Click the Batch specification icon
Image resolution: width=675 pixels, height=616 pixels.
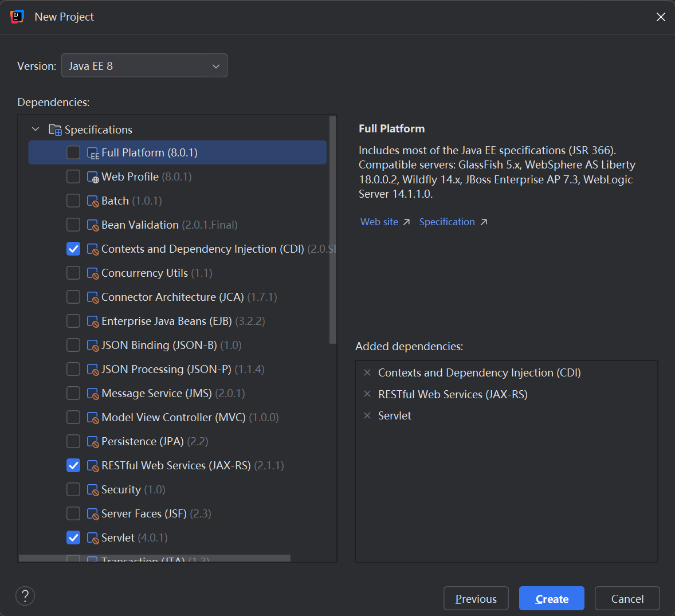pos(93,201)
